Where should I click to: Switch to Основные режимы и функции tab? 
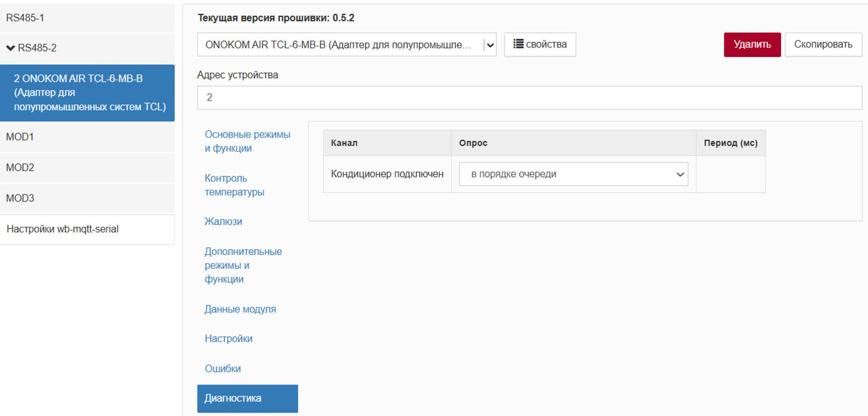(x=247, y=141)
